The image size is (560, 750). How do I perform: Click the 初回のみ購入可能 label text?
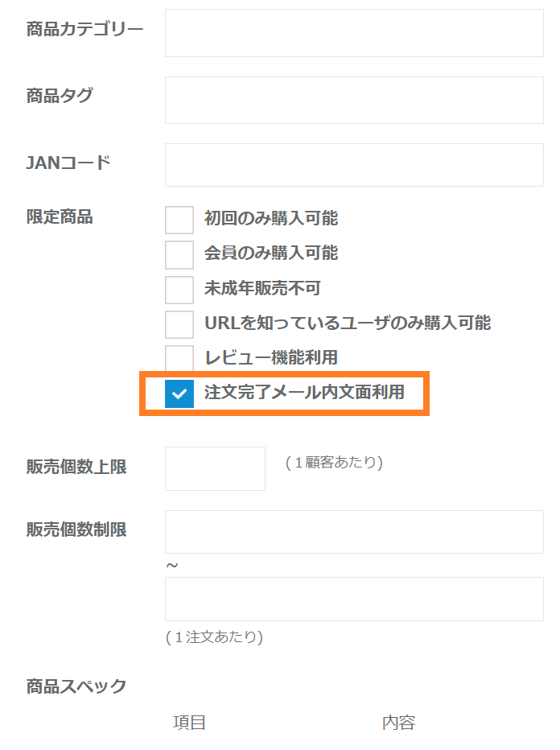[271, 218]
